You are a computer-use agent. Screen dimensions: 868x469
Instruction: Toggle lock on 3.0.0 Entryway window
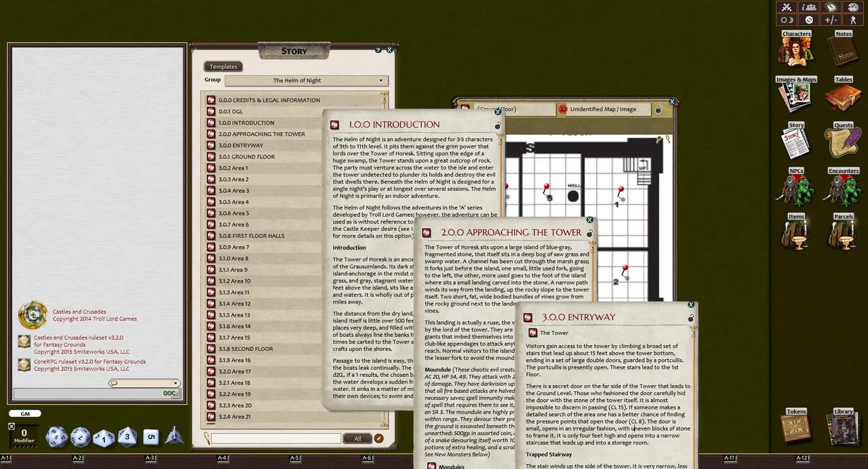691,318
